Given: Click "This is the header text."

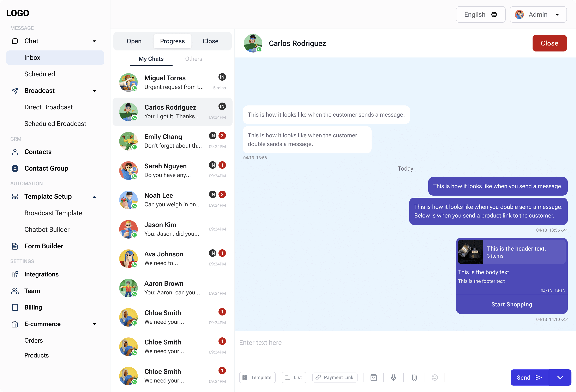Looking at the screenshot, I should pyautogui.click(x=516, y=249).
